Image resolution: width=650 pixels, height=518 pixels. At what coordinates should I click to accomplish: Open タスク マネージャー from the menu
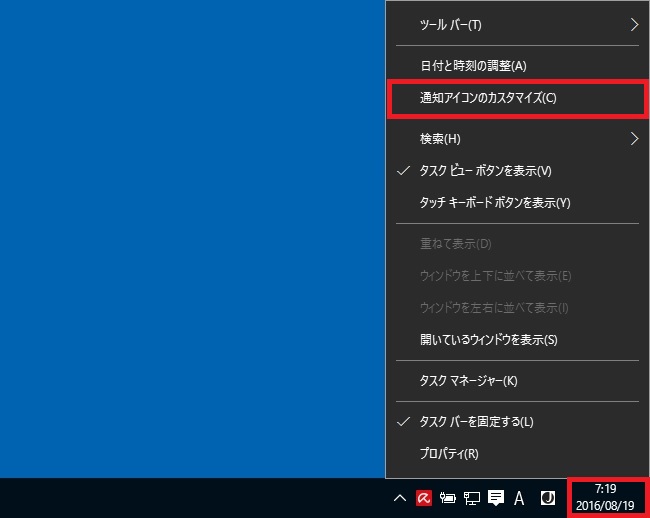click(x=468, y=381)
